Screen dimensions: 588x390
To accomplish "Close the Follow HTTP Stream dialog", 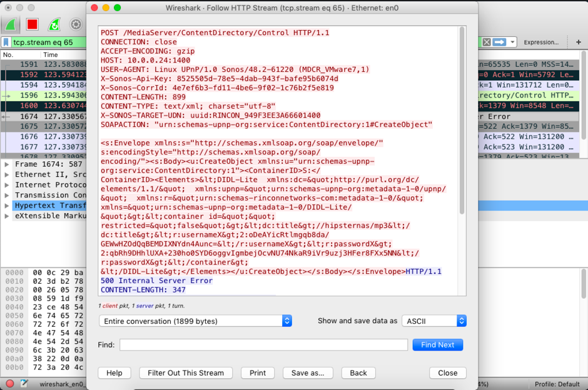I will point(448,372).
